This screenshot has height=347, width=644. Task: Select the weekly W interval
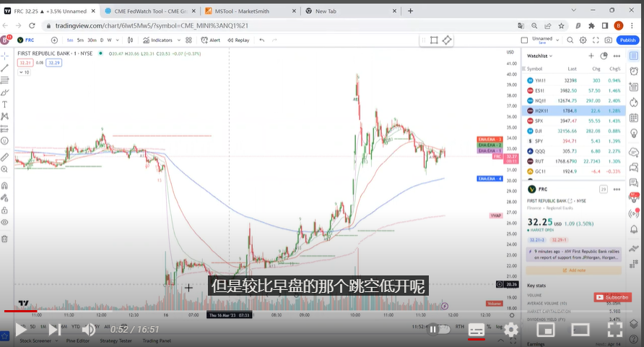(x=109, y=40)
